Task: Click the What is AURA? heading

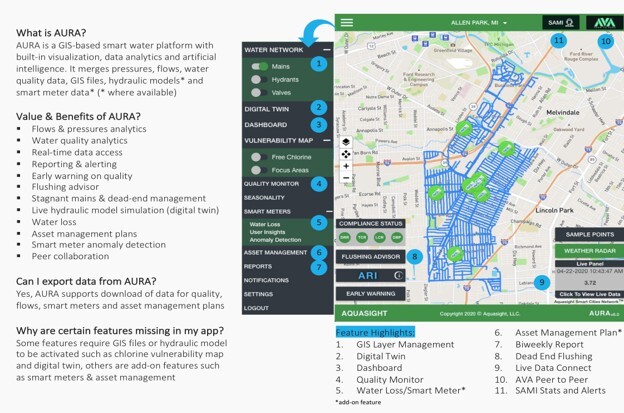Action: point(51,33)
